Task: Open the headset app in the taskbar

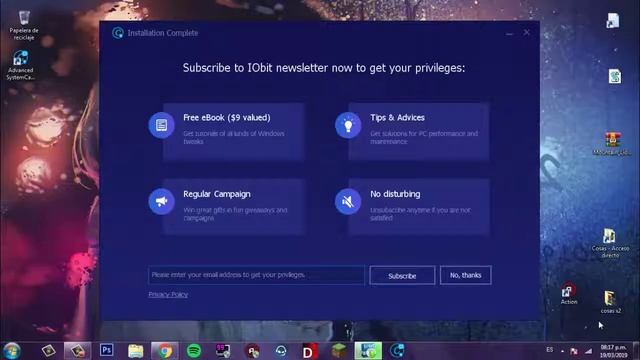Action: pos(280,351)
